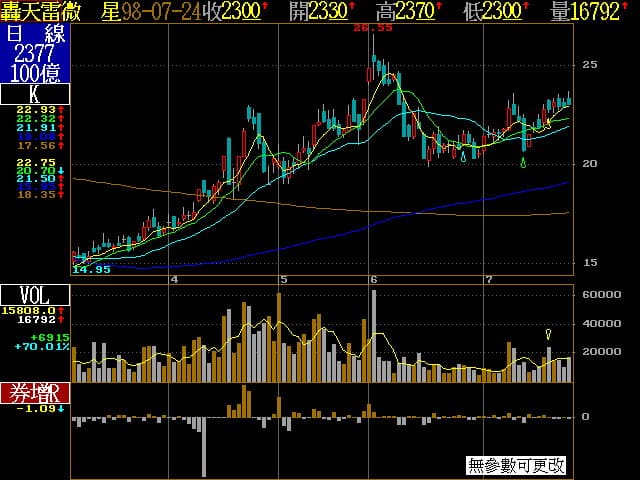This screenshot has width=640, height=480.
Task: Click the cyan down arrow beside -1.09
Action: pyautogui.click(x=59, y=408)
